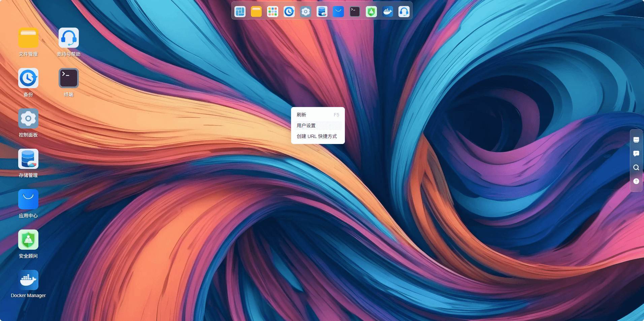
Task: Select 创建 URL 快捷方式 in the context menu
Action: (x=318, y=136)
